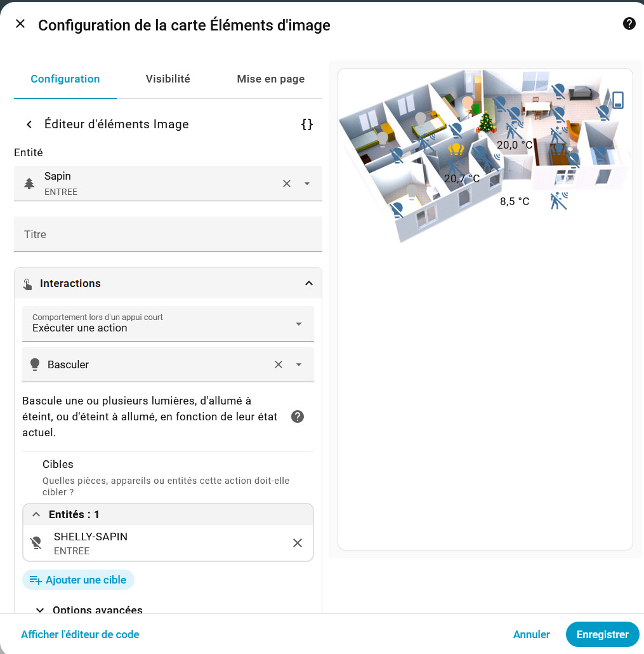Click the yellow lit lamp on floor plan

click(x=456, y=149)
